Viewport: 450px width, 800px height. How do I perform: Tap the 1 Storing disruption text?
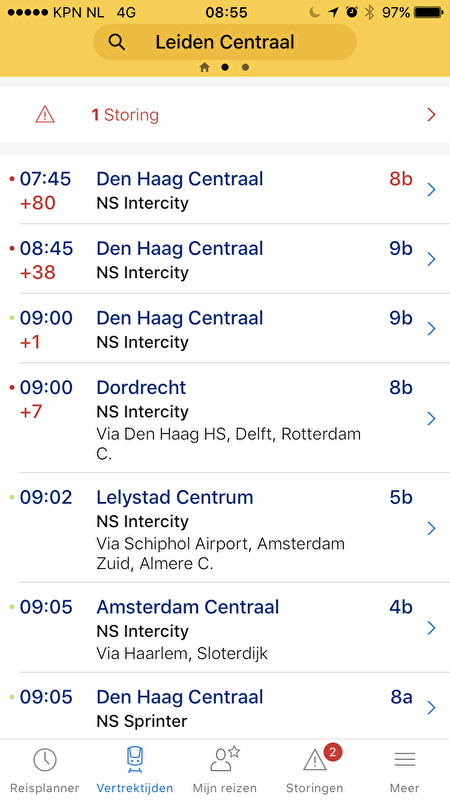pos(125,115)
